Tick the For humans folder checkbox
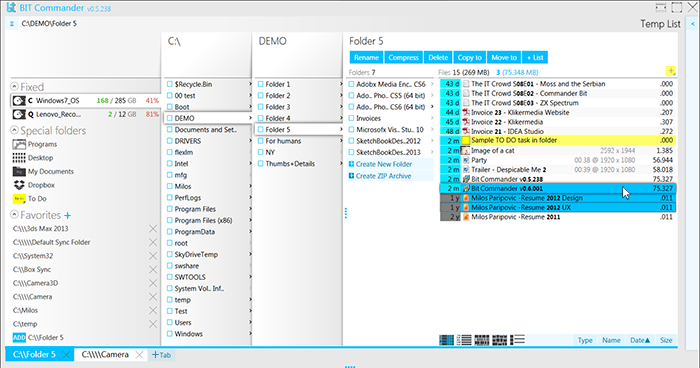Image resolution: width=700 pixels, height=368 pixels. (x=261, y=141)
